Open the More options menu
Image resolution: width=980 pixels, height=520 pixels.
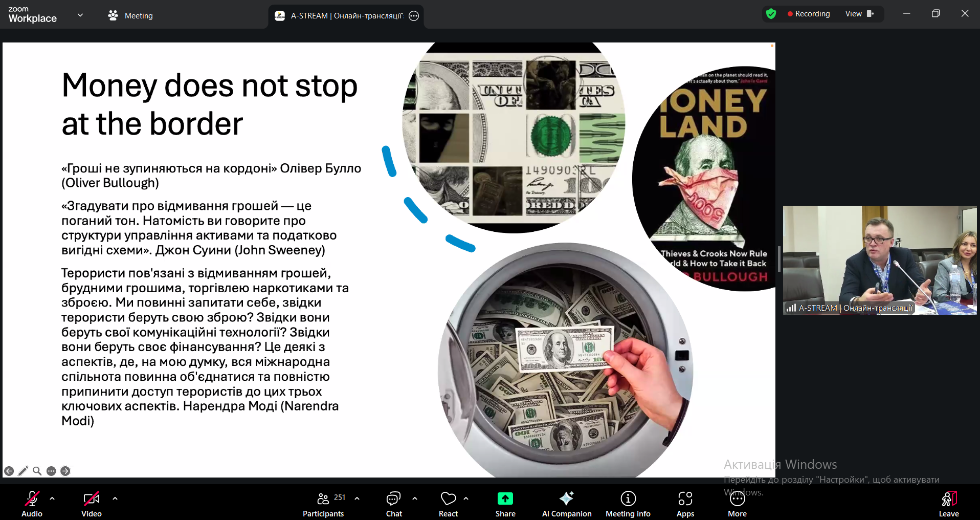click(x=737, y=503)
